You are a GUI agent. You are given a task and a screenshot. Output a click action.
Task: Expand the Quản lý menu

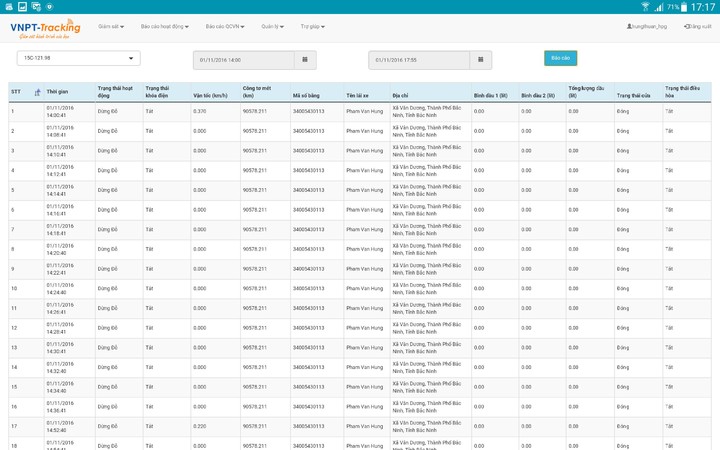[x=272, y=27]
